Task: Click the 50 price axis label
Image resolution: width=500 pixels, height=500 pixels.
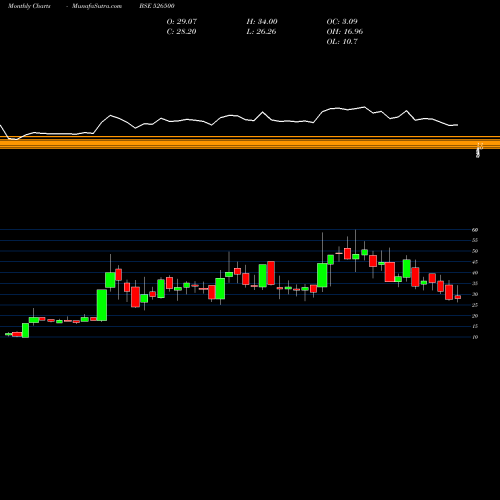Action: (x=475, y=251)
